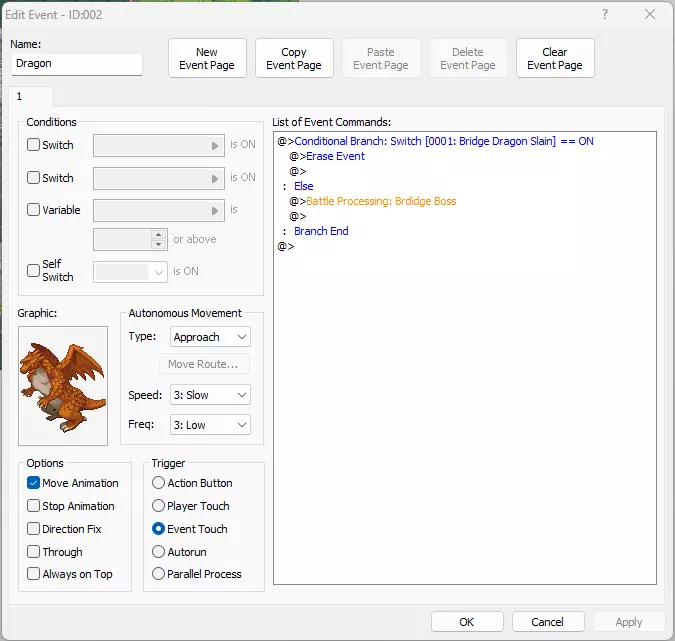The width and height of the screenshot is (675, 641).
Task: Click Cancel to discard changes
Action: tap(548, 622)
